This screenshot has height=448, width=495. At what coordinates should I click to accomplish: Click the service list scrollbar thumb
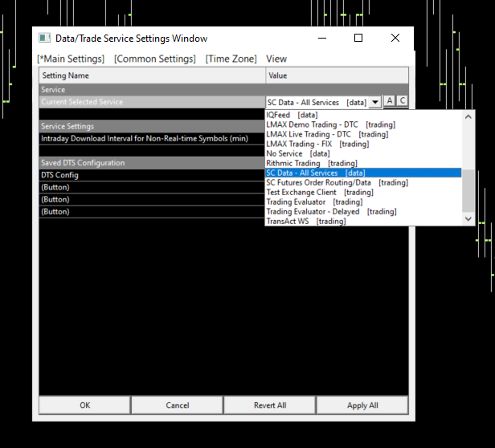(x=468, y=191)
